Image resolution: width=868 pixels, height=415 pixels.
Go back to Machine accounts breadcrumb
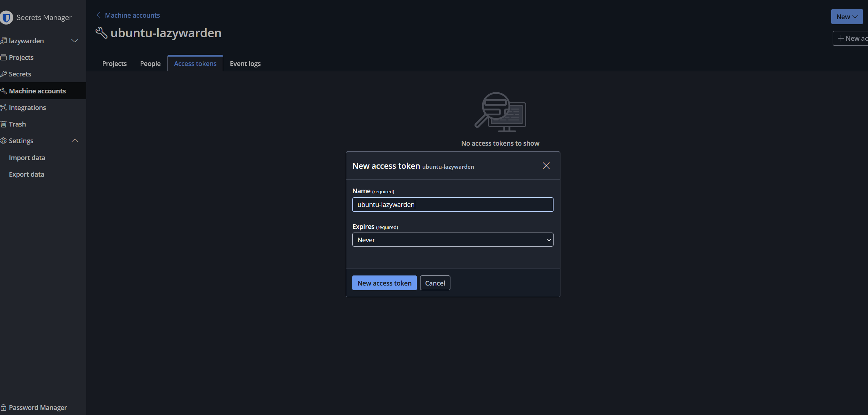tap(132, 15)
